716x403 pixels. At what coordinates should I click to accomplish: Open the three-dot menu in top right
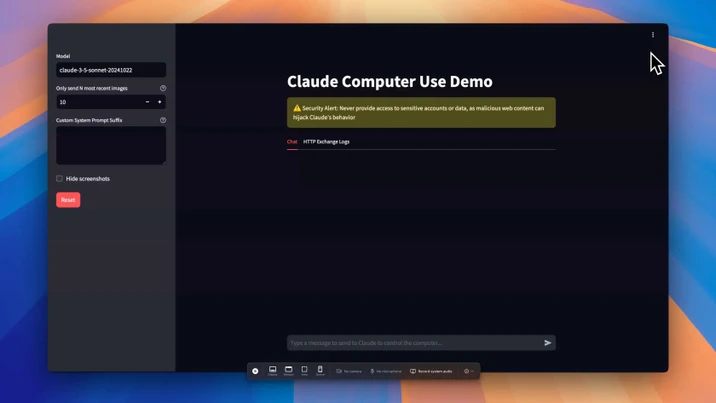653,35
